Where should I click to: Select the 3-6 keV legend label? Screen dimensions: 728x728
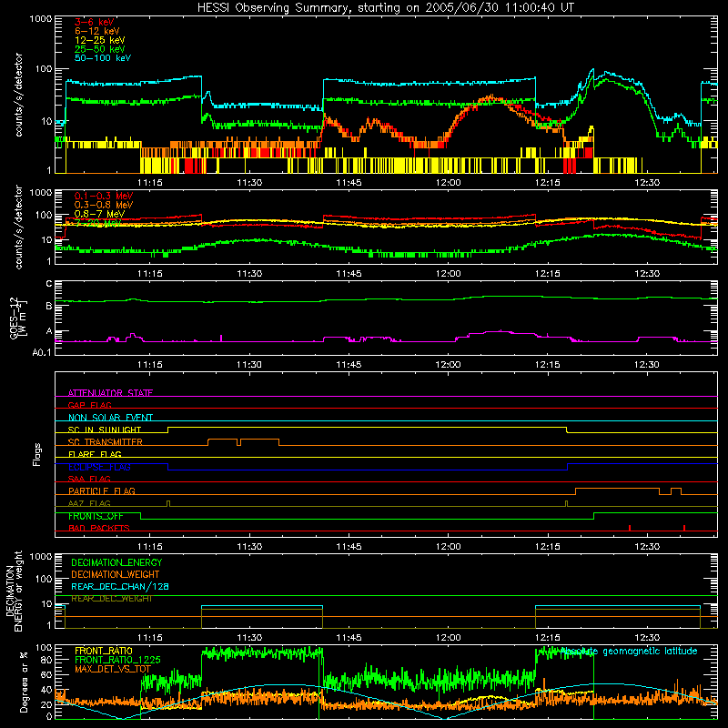[95, 22]
